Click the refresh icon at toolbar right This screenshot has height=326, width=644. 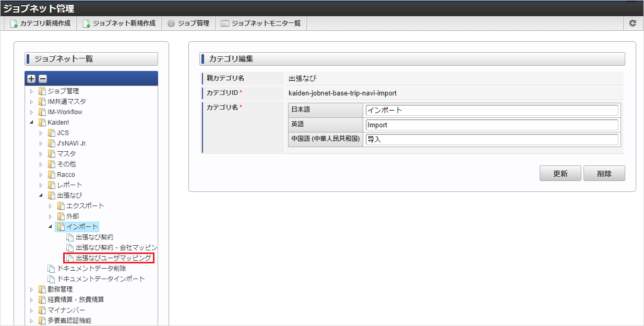[x=633, y=23]
